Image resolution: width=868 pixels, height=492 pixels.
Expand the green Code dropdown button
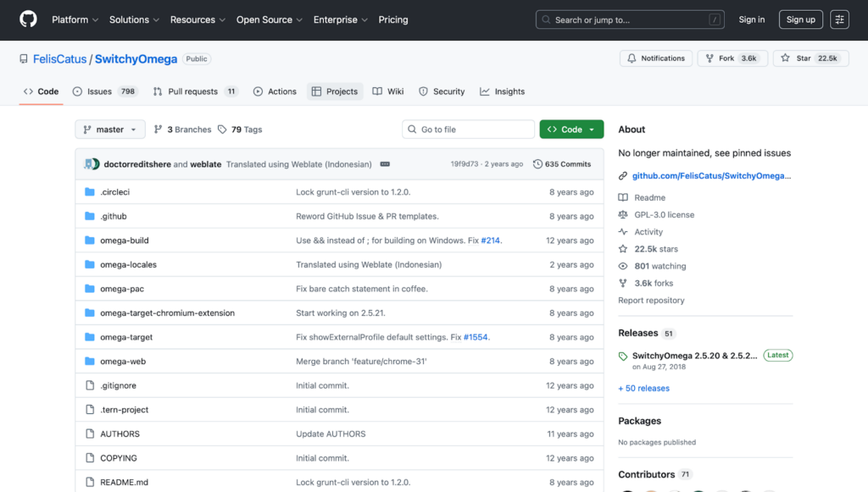[x=571, y=130]
